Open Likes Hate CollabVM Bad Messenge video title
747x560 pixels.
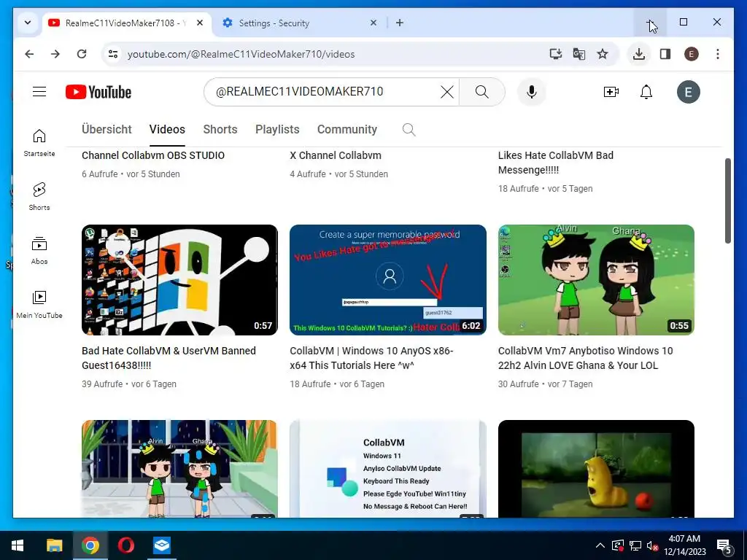[555, 163]
